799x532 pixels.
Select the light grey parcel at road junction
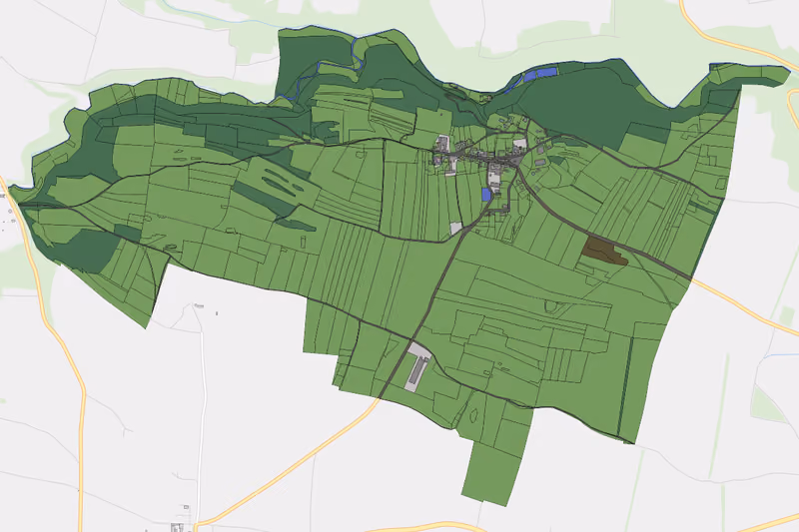pos(456,229)
